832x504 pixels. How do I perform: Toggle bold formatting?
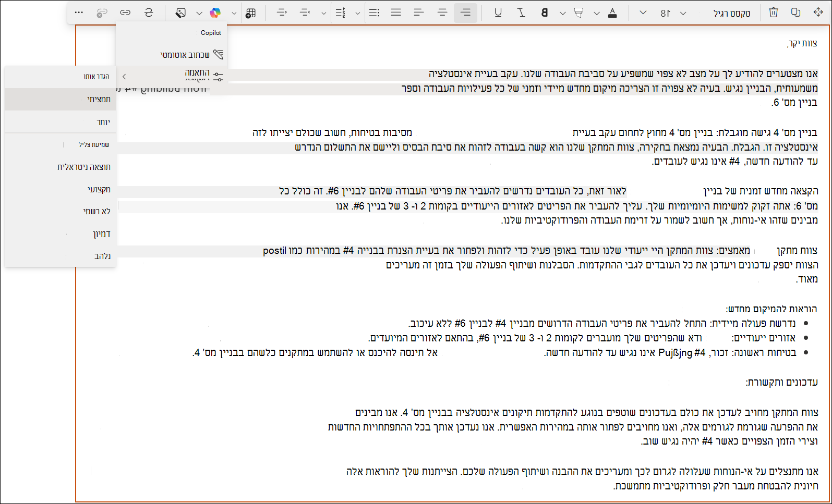tap(544, 13)
